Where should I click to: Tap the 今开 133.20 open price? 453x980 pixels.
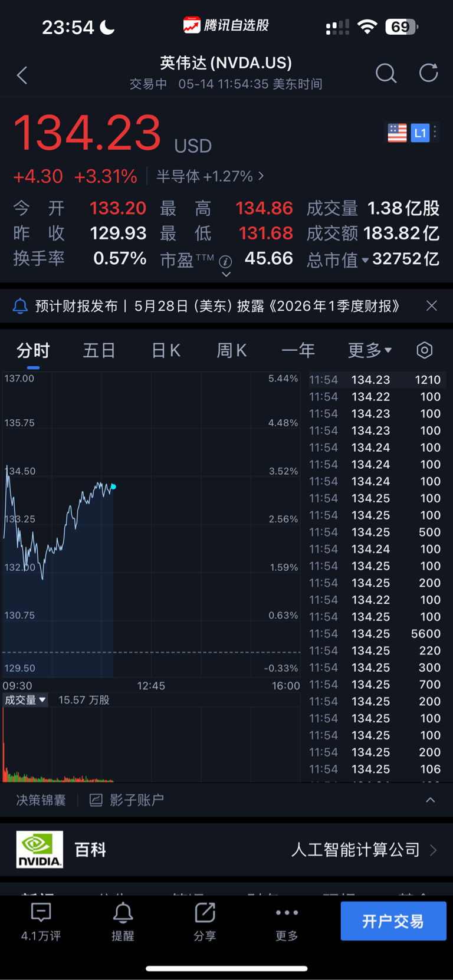[118, 208]
